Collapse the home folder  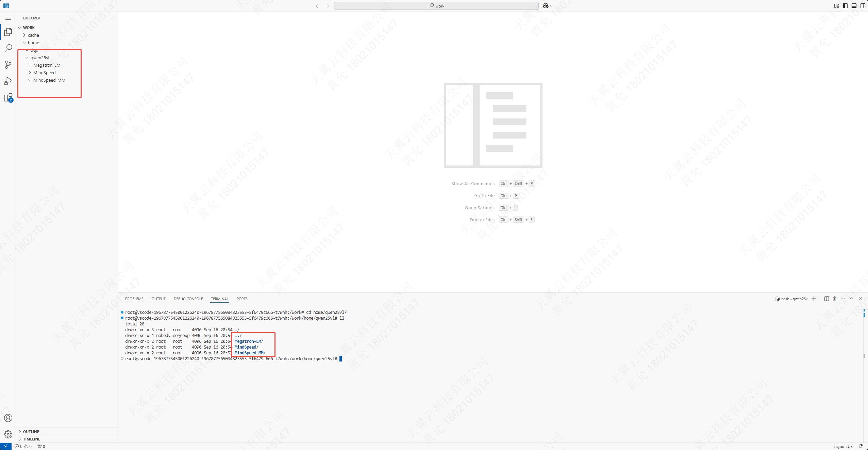click(x=67, y=43)
